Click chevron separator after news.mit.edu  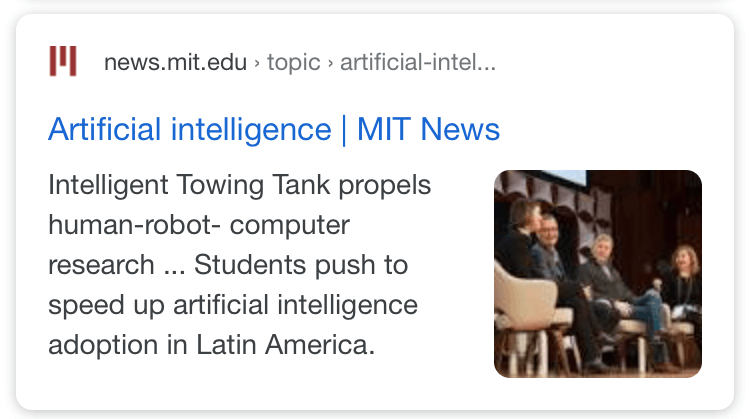tap(257, 63)
